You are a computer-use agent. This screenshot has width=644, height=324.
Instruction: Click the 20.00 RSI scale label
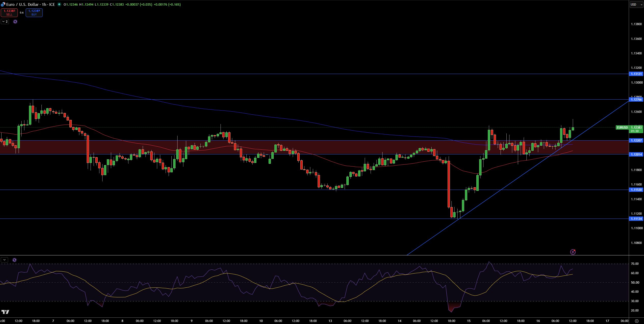635,311
